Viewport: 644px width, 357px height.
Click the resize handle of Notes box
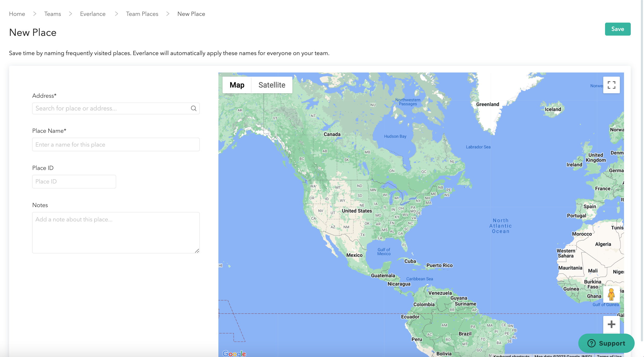pos(197,251)
